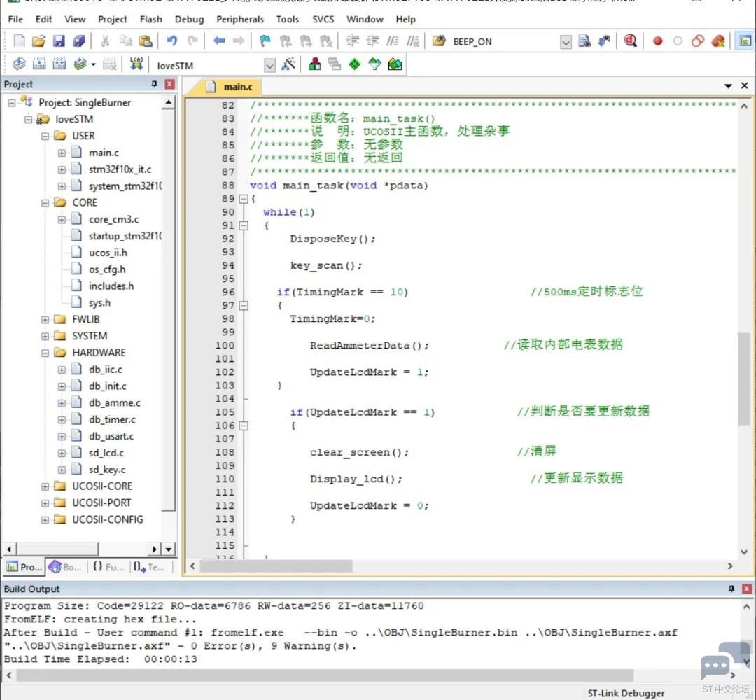The height and width of the screenshot is (700, 756).
Task: Toggle the insert breakpoint red dot
Action: click(x=657, y=41)
